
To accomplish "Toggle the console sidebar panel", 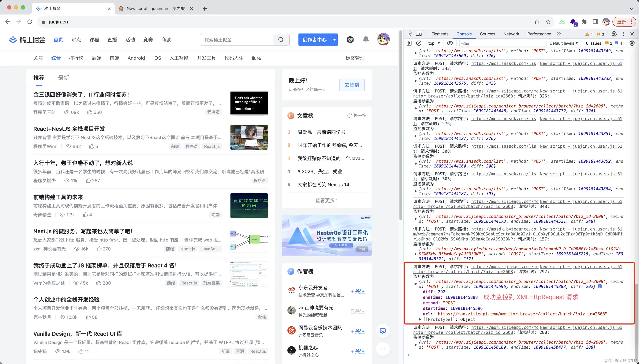I will [409, 43].
